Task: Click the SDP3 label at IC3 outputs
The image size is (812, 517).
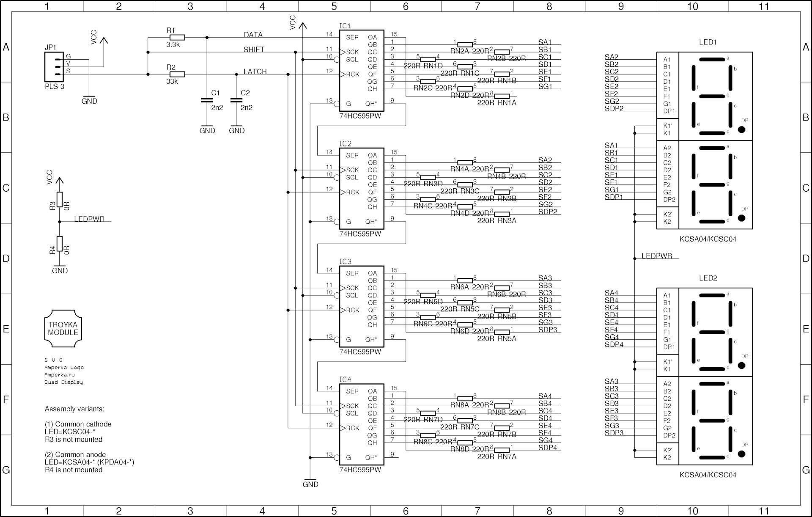Action: [548, 330]
